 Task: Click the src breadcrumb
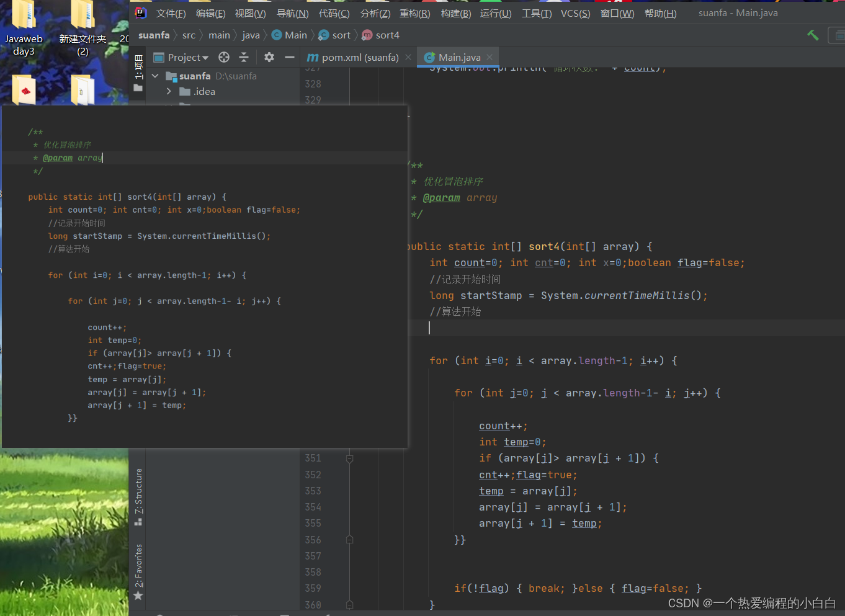click(189, 35)
